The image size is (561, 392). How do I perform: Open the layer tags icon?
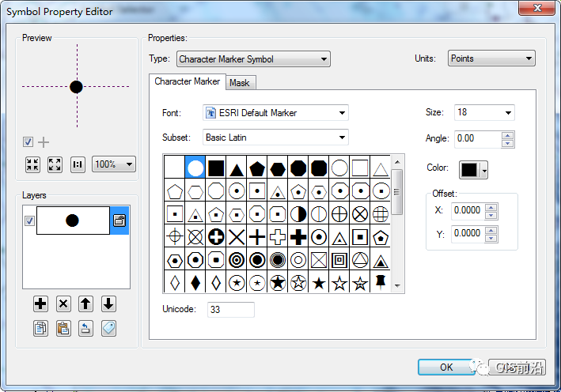click(x=108, y=329)
